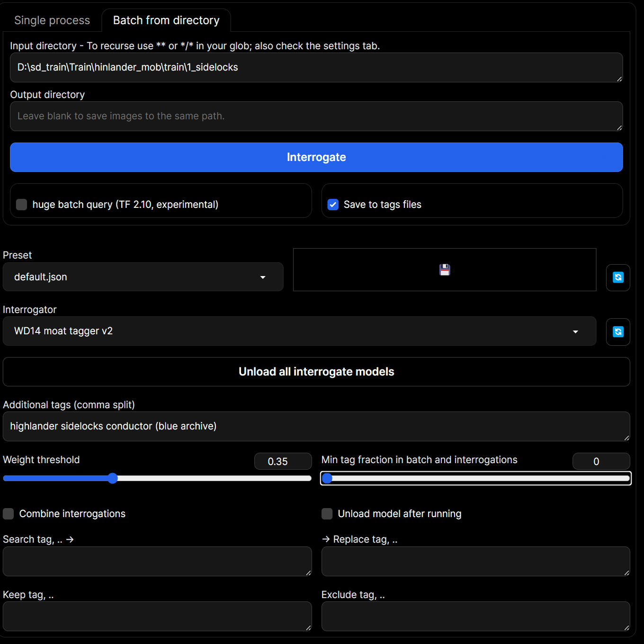The height and width of the screenshot is (644, 644).
Task: Open the Preset default.json dropdown
Action: point(143,277)
